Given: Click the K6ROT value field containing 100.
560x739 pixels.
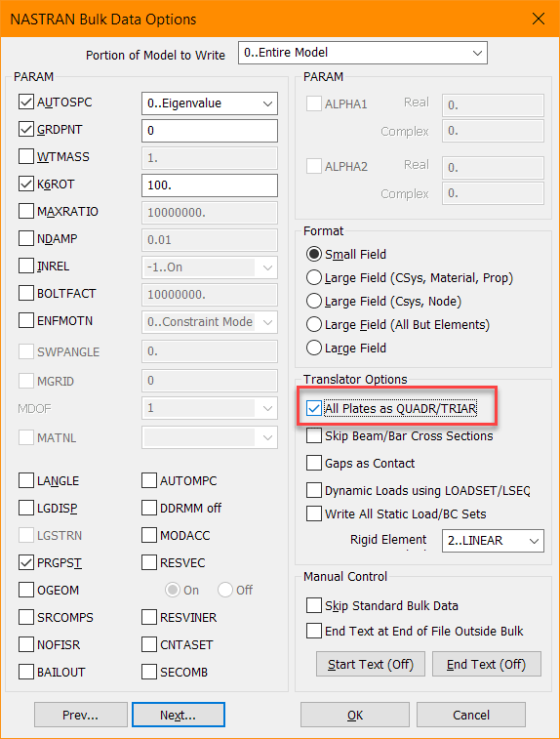Looking at the screenshot, I should tap(210, 185).
